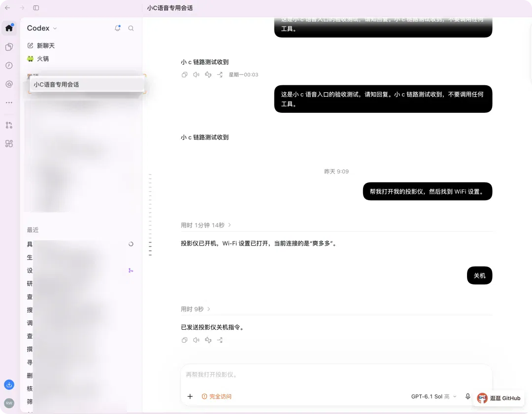Expand the 用时 1分钟 14秒 details

point(206,225)
